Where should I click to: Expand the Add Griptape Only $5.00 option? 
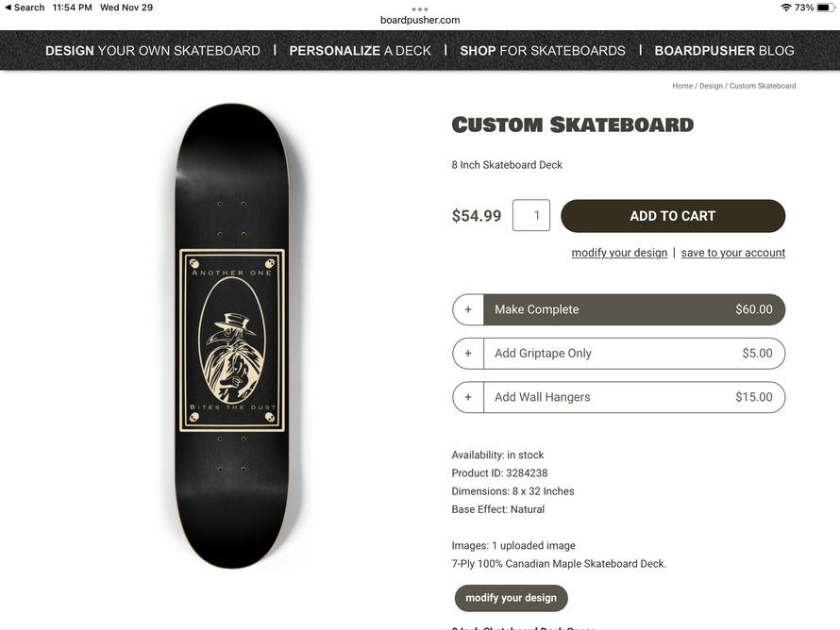(633, 354)
